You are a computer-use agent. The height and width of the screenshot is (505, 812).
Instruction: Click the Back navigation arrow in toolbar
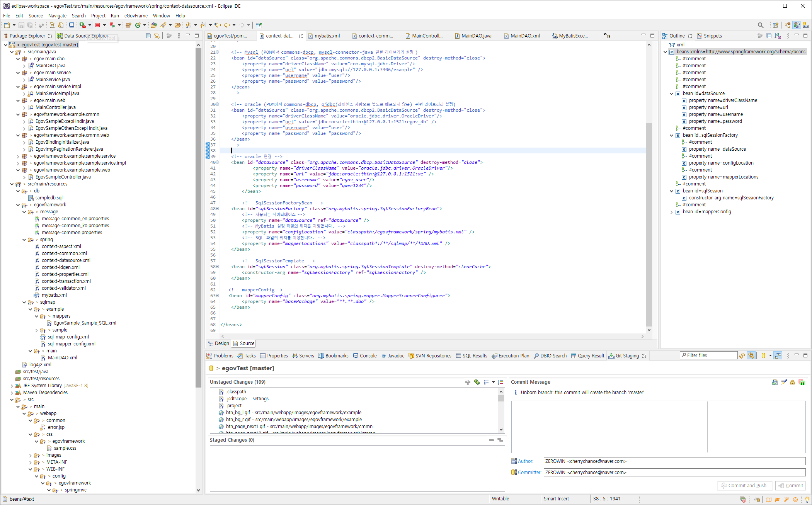pyautogui.click(x=227, y=25)
